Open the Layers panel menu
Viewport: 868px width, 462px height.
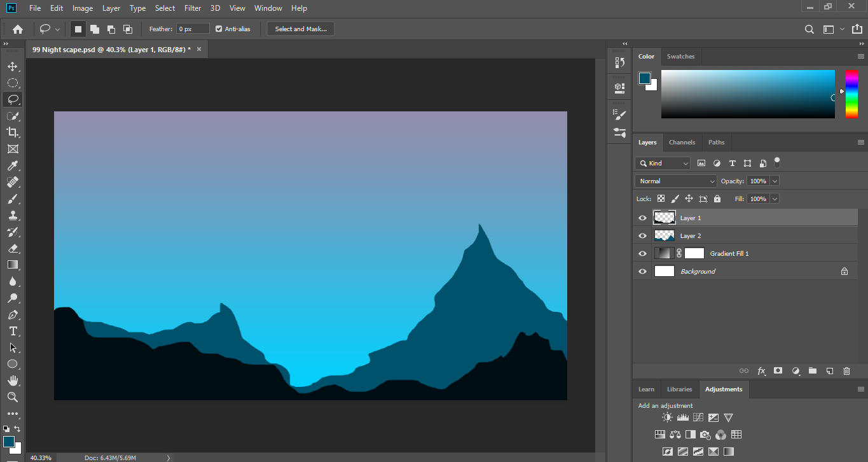click(x=861, y=143)
